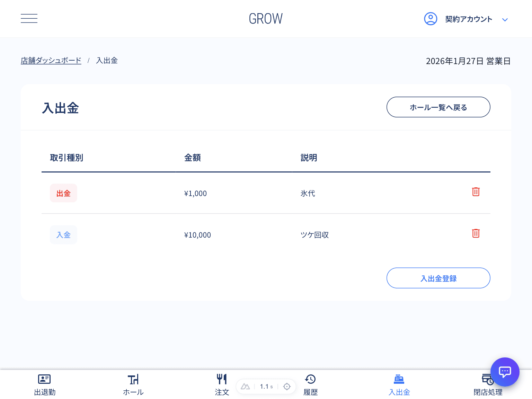Open the 注文 order tab

[222, 385]
